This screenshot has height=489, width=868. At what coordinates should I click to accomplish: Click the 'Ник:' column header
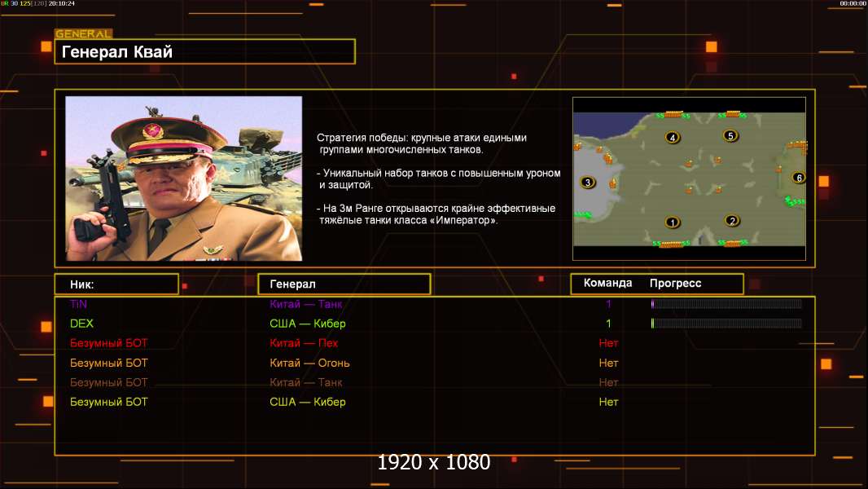tap(116, 284)
